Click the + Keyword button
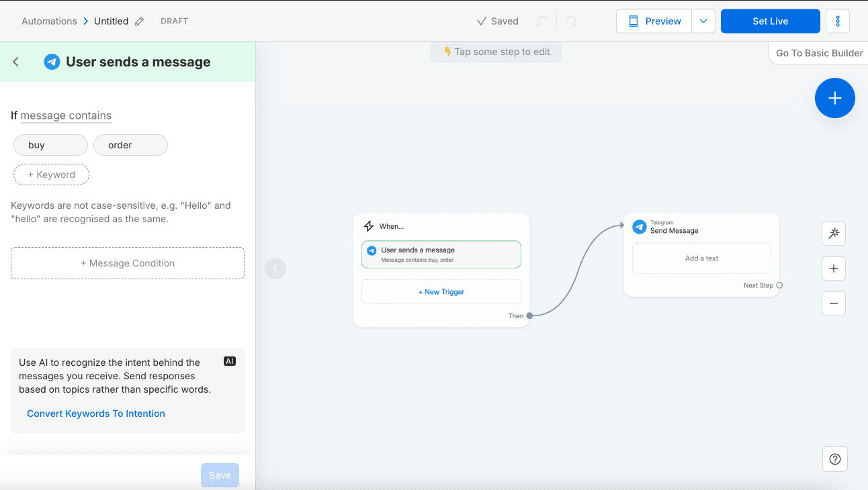This screenshot has width=868, height=490. pos(51,175)
